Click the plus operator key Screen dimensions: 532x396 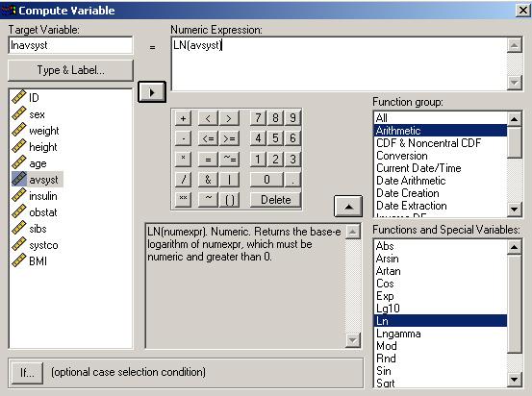point(183,118)
